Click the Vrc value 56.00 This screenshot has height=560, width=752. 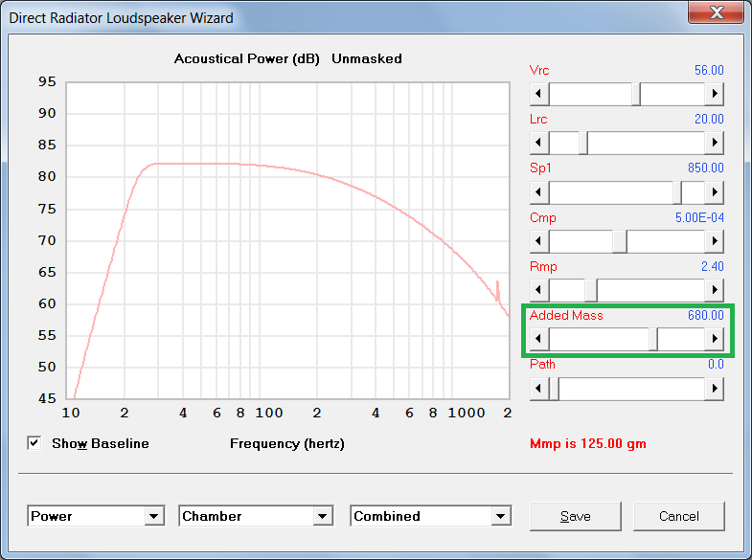point(709,71)
